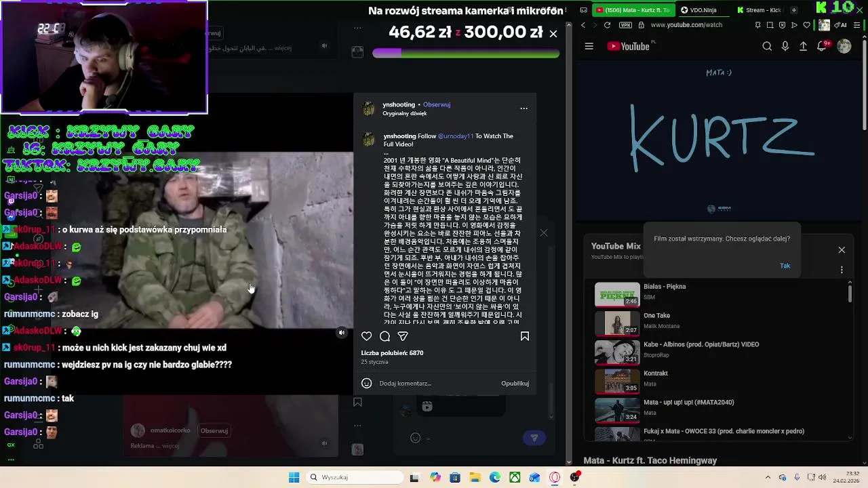Screen dimensions: 868x488
Task: Close the donation goal overlay with X
Action: coord(553,33)
